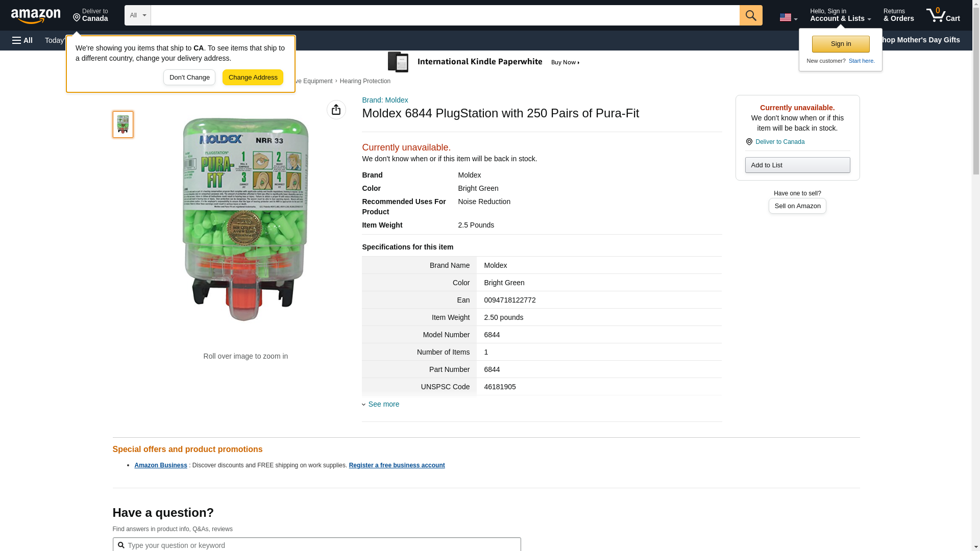
Task: Open the shopping cart
Action: (x=943, y=15)
